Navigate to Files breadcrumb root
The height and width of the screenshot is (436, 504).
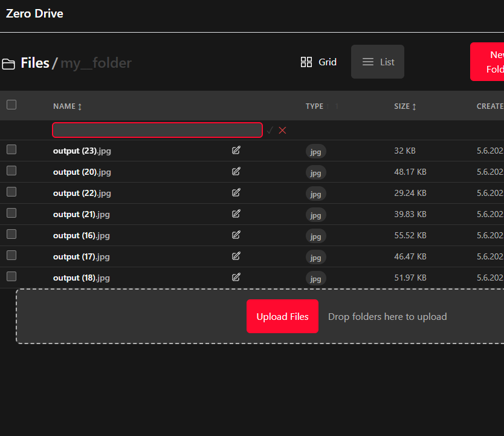point(34,63)
